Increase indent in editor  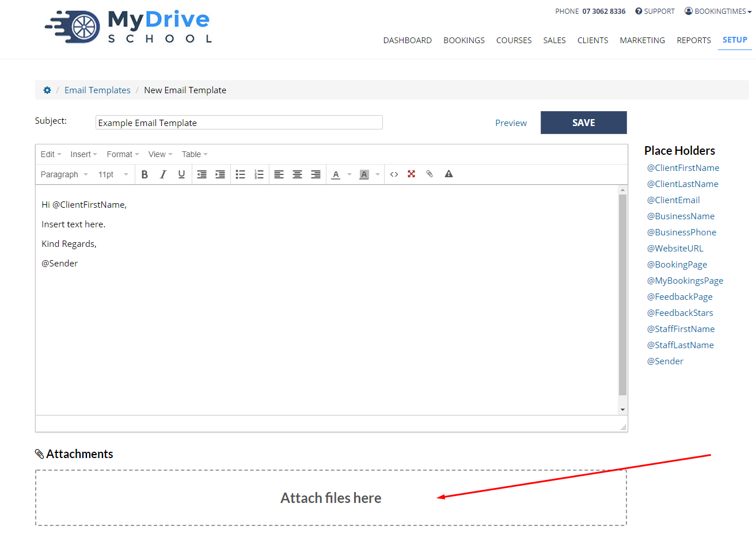point(220,174)
